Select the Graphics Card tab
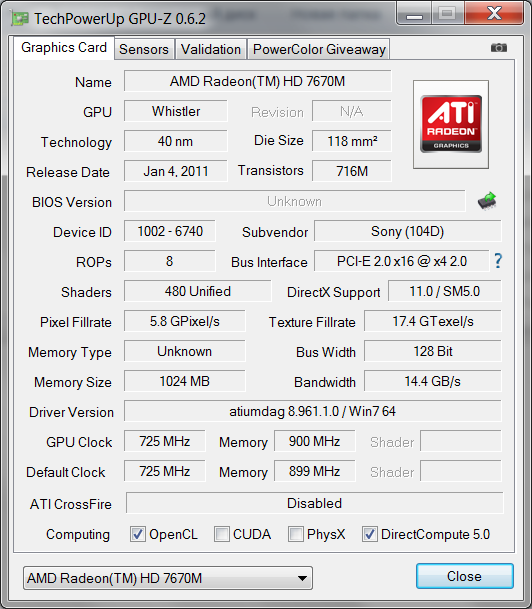Image resolution: width=532 pixels, height=609 pixels. tap(64, 48)
